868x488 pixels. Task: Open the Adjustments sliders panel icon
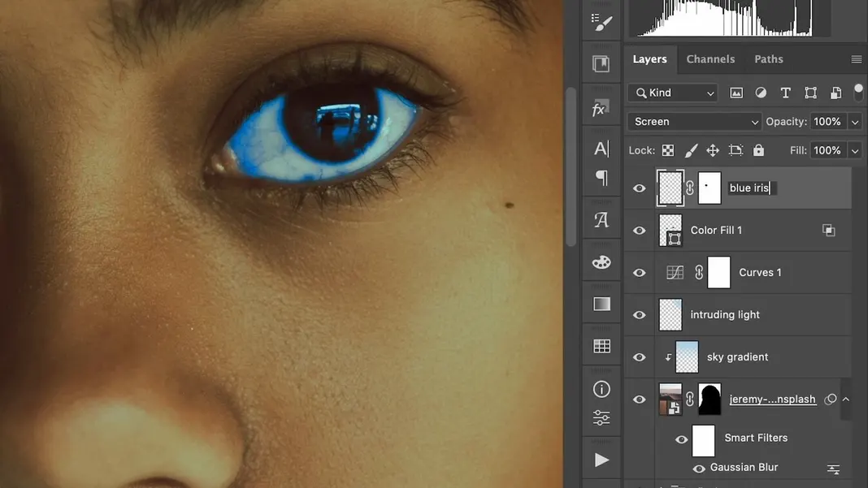tap(601, 417)
